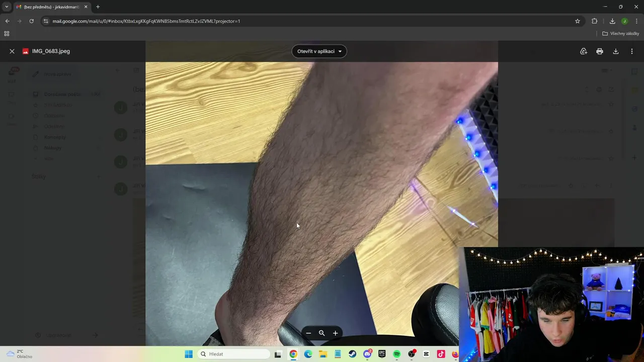Image resolution: width=644 pixels, height=362 pixels.
Task: Open a new browser tab
Action: [x=98, y=7]
